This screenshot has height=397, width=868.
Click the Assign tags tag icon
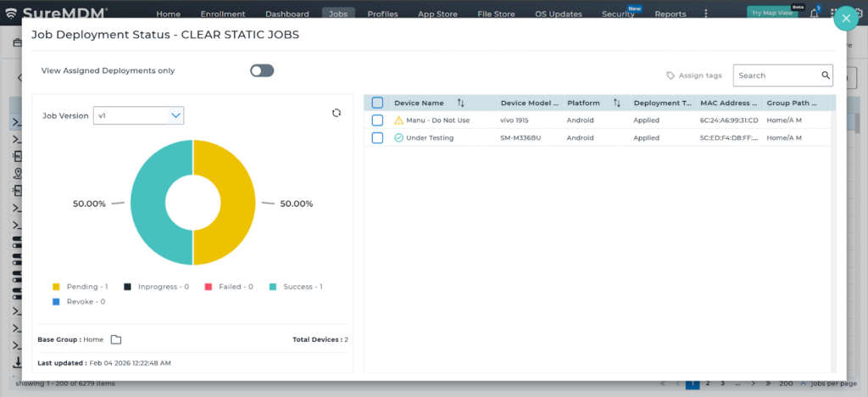pyautogui.click(x=671, y=75)
